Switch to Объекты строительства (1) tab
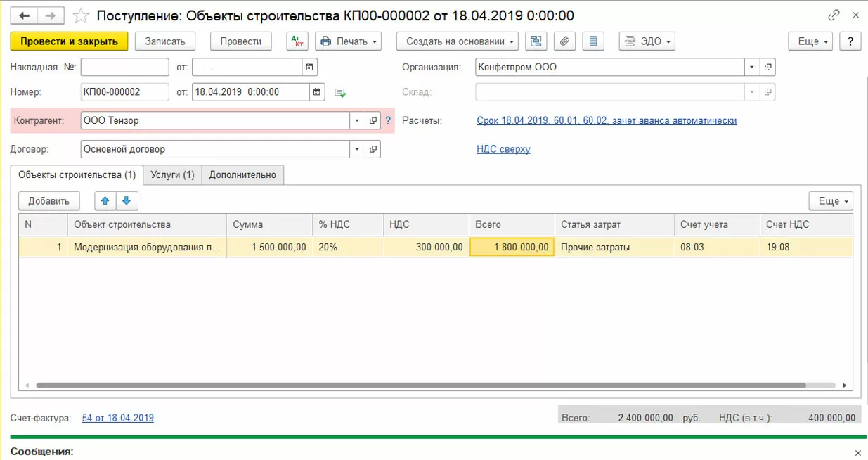868x460 pixels. (77, 174)
